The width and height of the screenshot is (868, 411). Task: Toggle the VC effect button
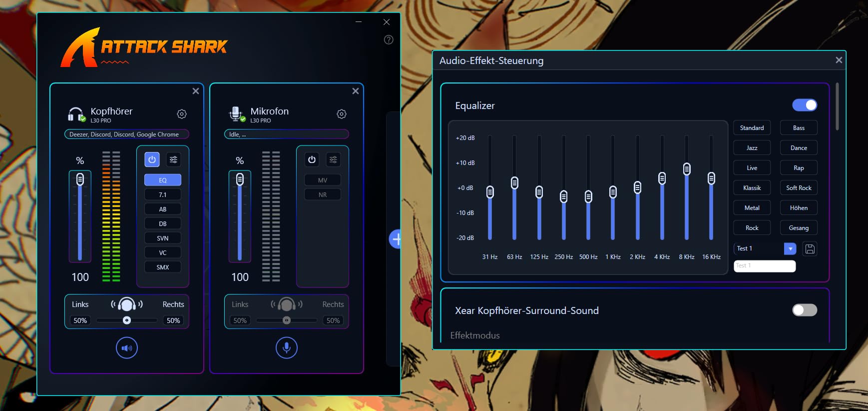[163, 252]
